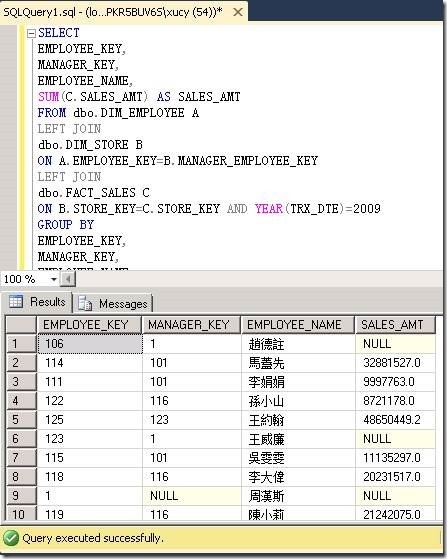Click sales amount 21242075.0
The image size is (447, 559).
coord(395,514)
